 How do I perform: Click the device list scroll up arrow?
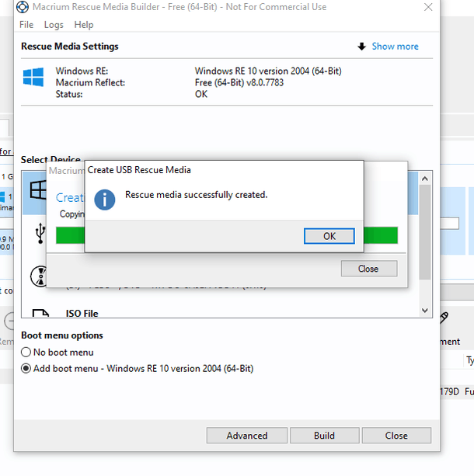tap(425, 179)
